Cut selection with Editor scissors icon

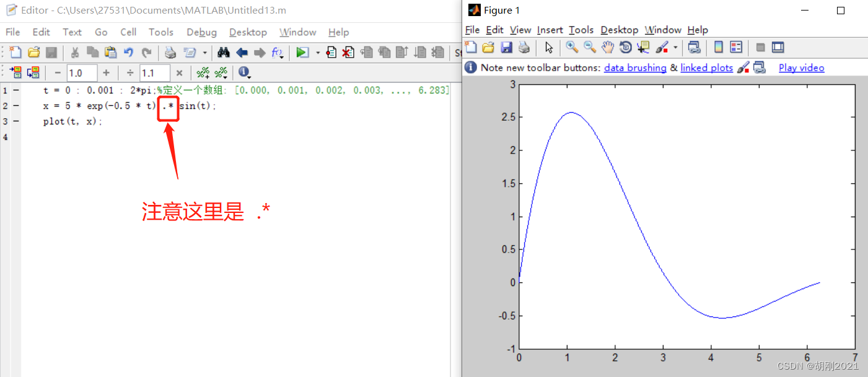tap(75, 53)
